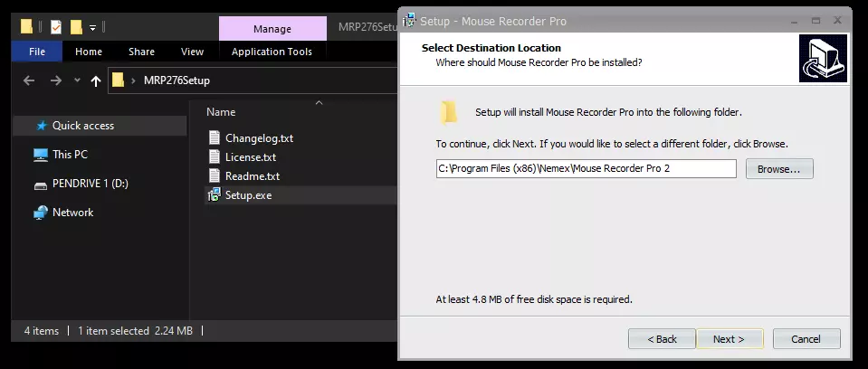Click Next to continue installation
The width and height of the screenshot is (868, 369).
click(x=729, y=339)
